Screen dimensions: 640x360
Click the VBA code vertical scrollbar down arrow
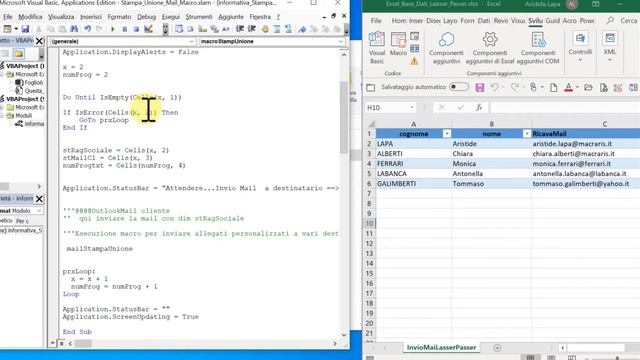344,334
